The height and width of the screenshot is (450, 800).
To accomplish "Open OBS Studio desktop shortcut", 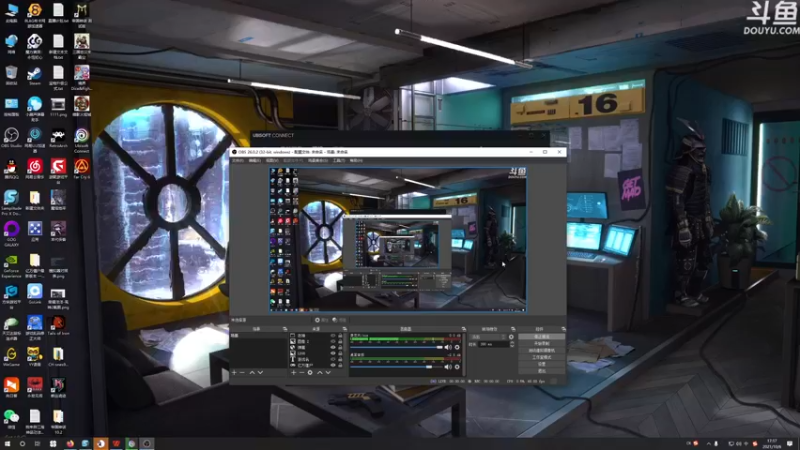I will click(11, 138).
